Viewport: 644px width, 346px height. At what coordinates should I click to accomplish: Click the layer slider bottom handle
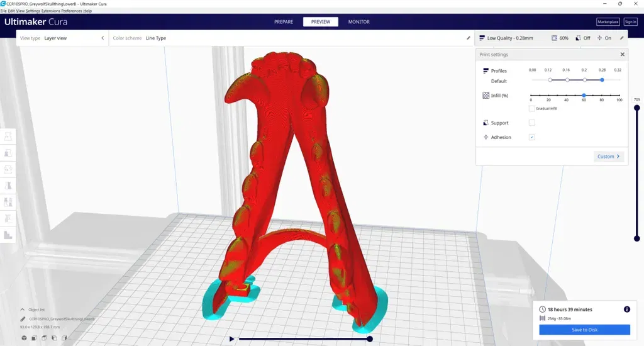coord(636,238)
